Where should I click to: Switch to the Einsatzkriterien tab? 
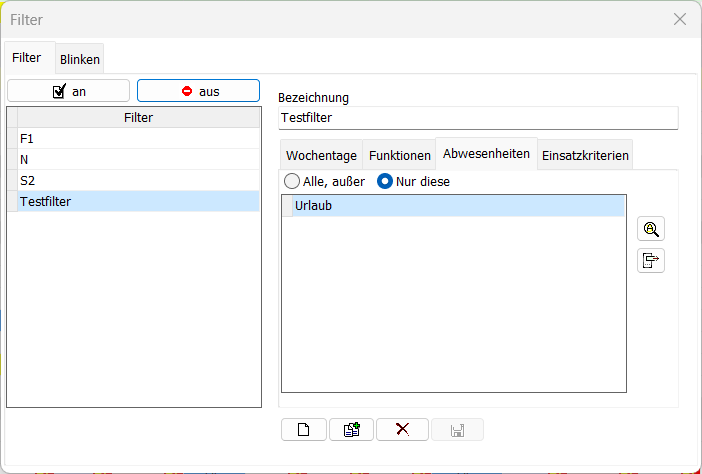click(x=585, y=155)
